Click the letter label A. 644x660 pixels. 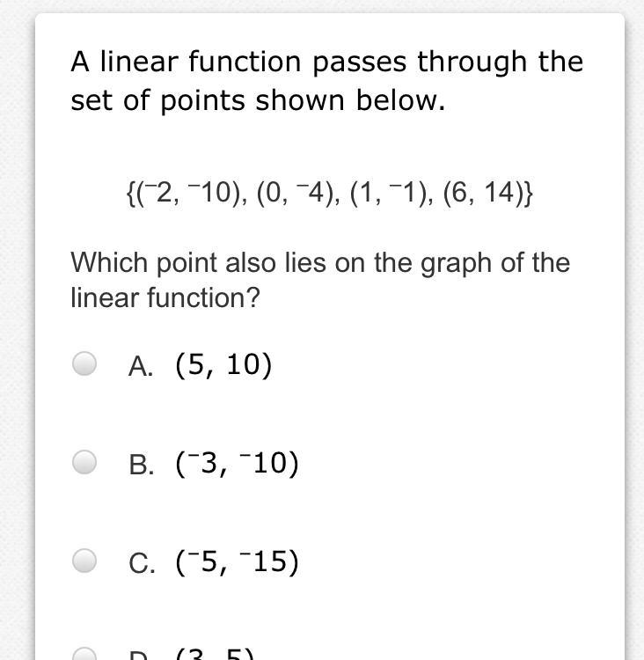coord(141,366)
